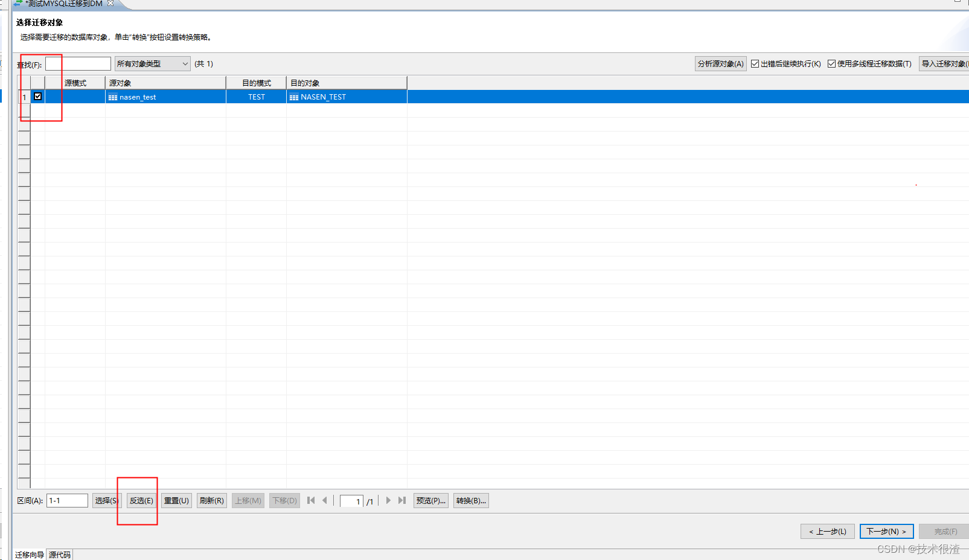The height and width of the screenshot is (560, 969).
Task: Select the NASEN_TEST destination object cell
Action: (x=347, y=97)
